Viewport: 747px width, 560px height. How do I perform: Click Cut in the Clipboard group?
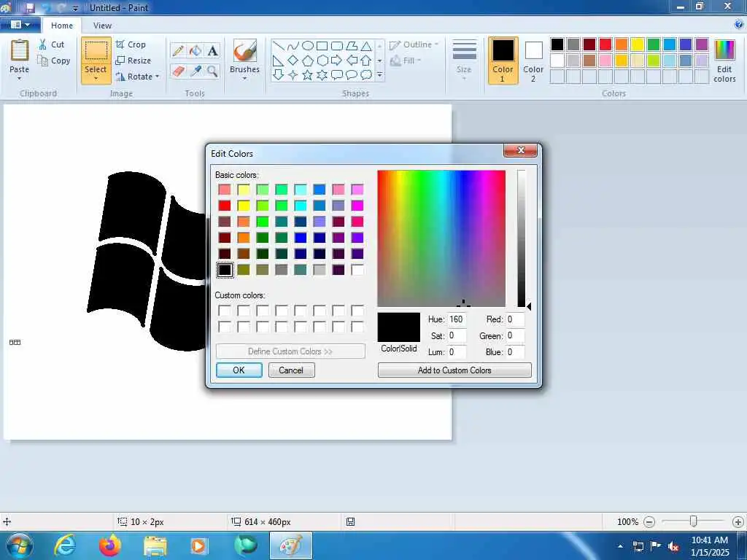pyautogui.click(x=52, y=44)
